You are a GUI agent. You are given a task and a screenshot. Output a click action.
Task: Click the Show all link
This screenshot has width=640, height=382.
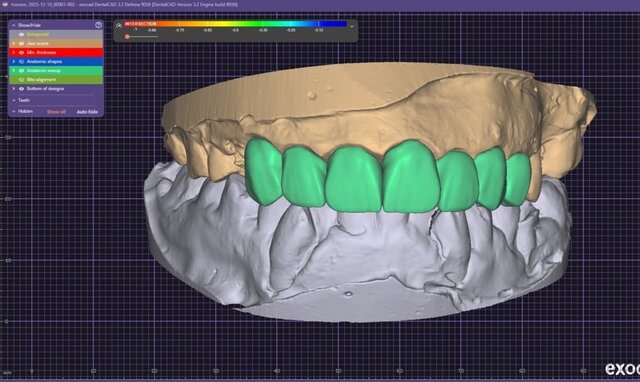pos(56,112)
